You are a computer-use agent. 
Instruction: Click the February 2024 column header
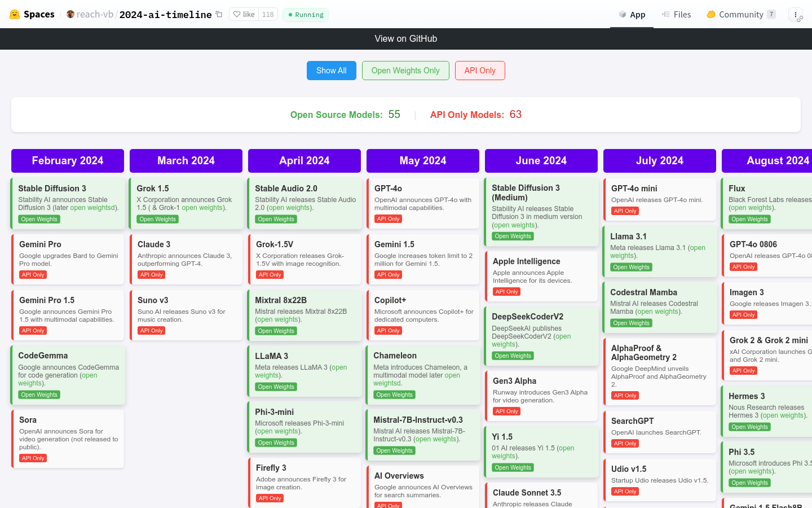(x=68, y=161)
